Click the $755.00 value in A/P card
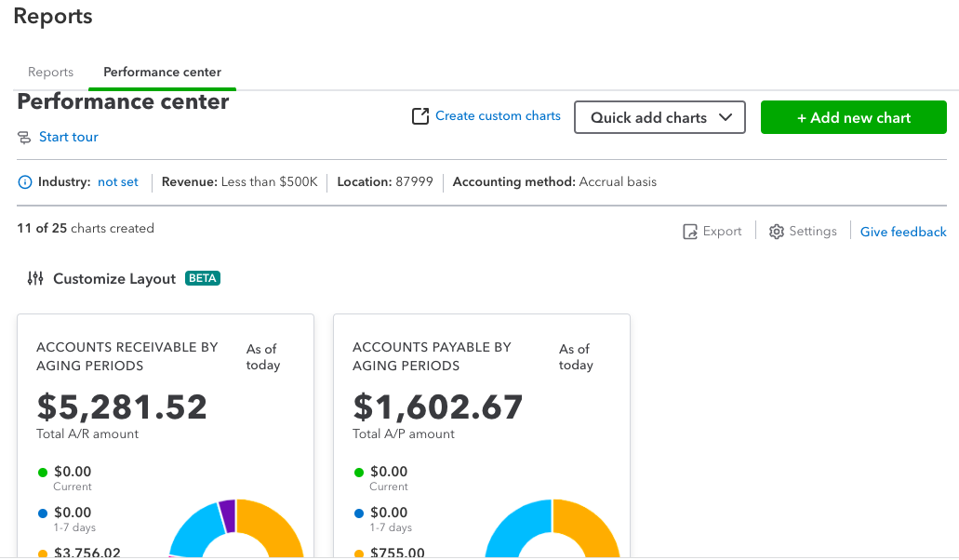The height and width of the screenshot is (560, 959). point(397,552)
